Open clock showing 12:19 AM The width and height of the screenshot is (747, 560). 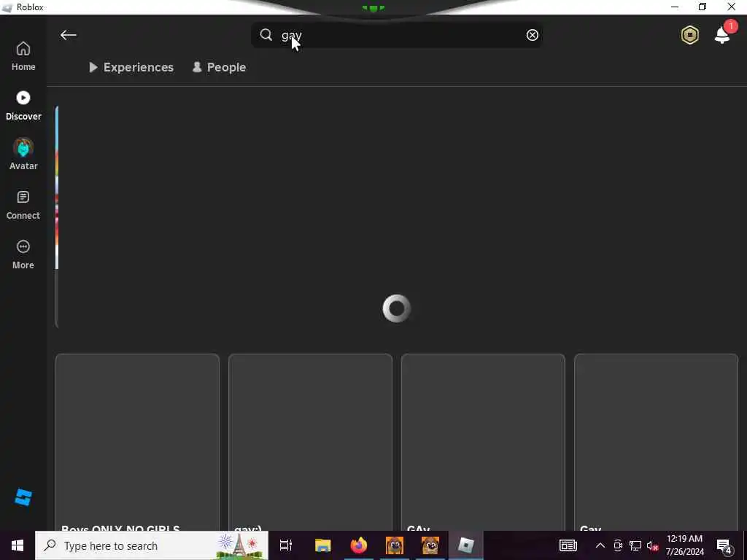684,545
